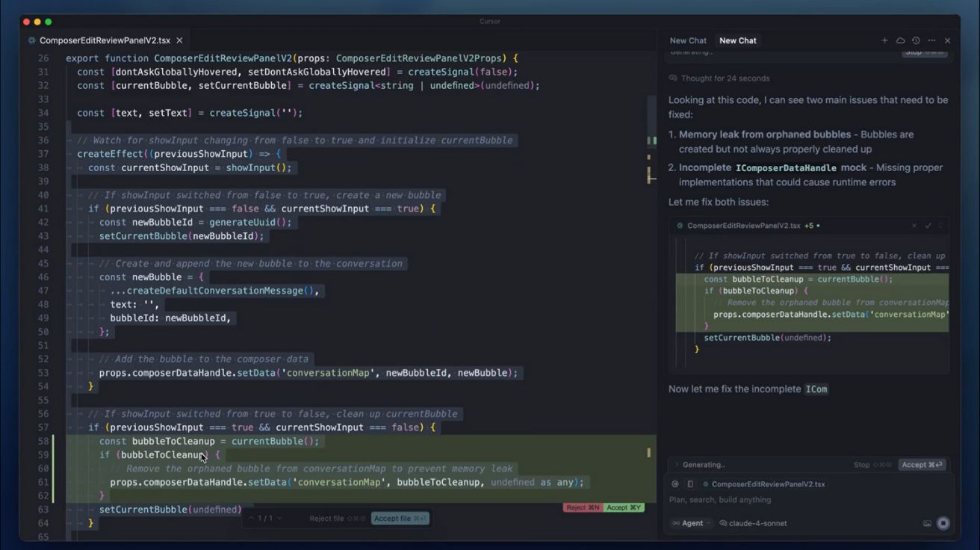Click the Accept button in the chat panel
This screenshot has width=980, height=550.
[922, 465]
